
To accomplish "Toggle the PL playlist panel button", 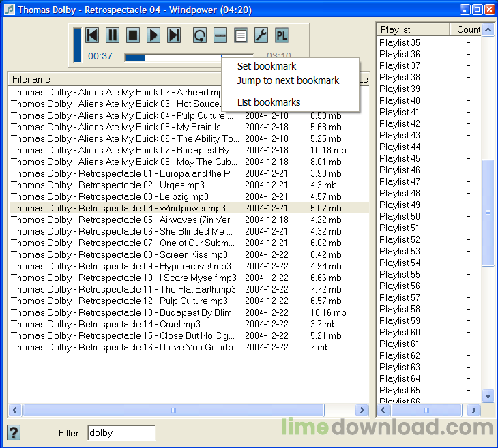I will pos(281,35).
